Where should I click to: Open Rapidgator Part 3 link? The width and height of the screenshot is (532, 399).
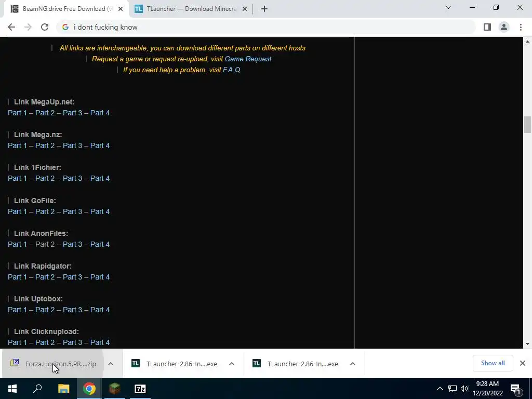[72, 277]
